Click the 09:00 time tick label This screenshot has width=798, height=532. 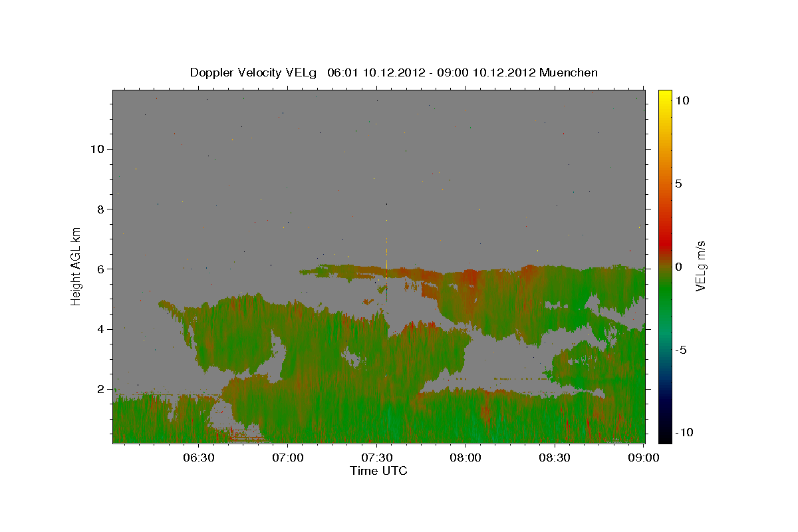click(644, 458)
